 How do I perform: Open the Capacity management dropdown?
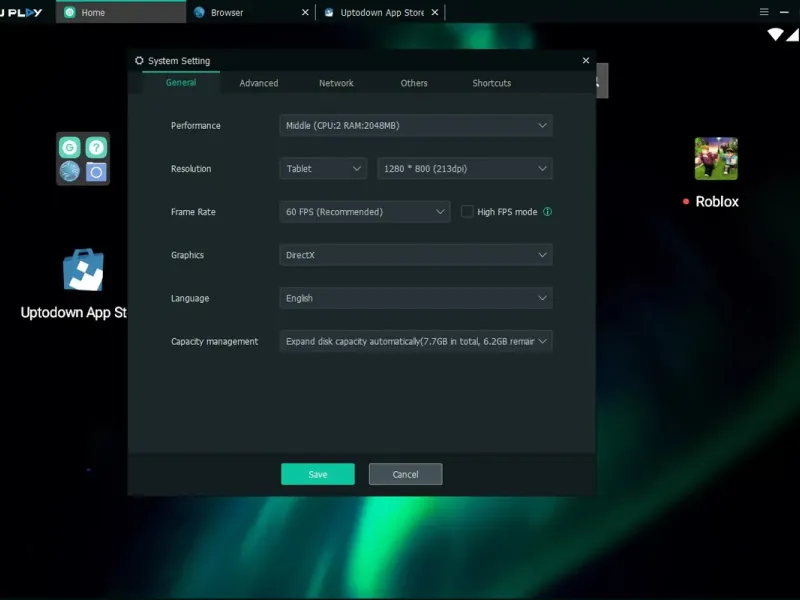click(416, 341)
